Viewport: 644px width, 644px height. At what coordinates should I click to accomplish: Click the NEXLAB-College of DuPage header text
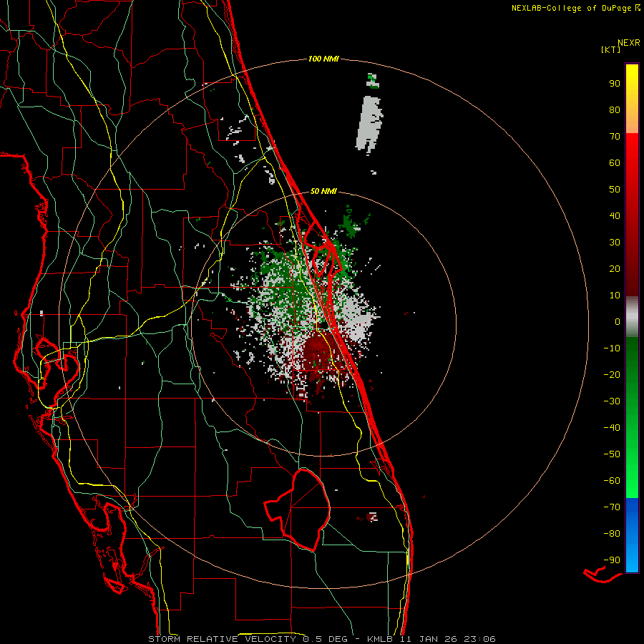575,8
